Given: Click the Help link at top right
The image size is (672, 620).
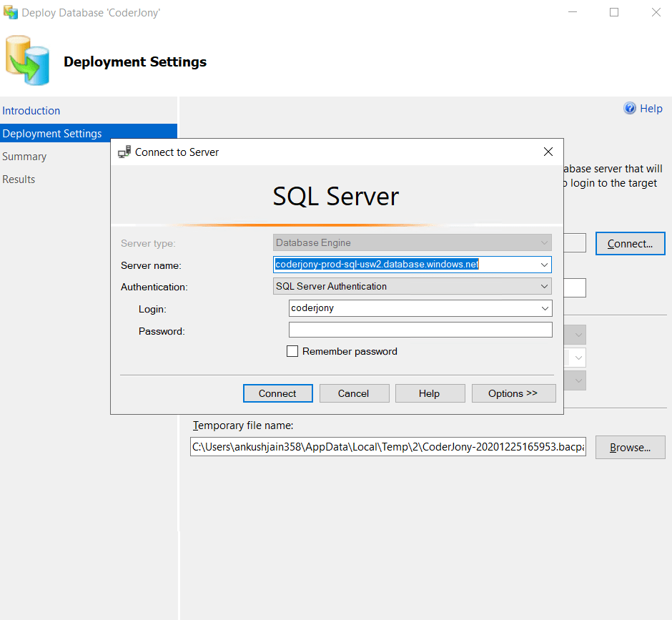Looking at the screenshot, I should click(649, 108).
